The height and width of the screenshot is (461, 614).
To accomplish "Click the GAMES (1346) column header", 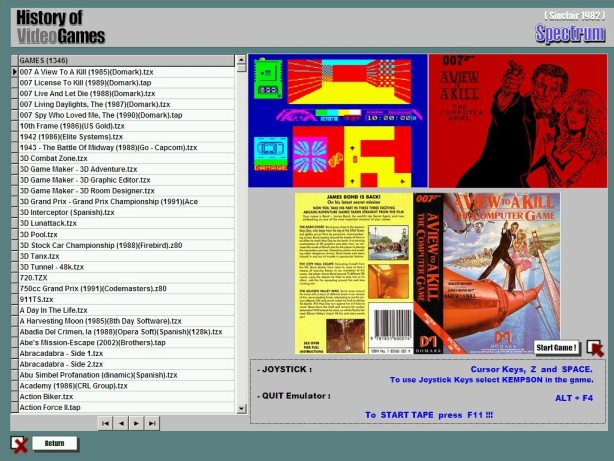I will click(x=126, y=60).
